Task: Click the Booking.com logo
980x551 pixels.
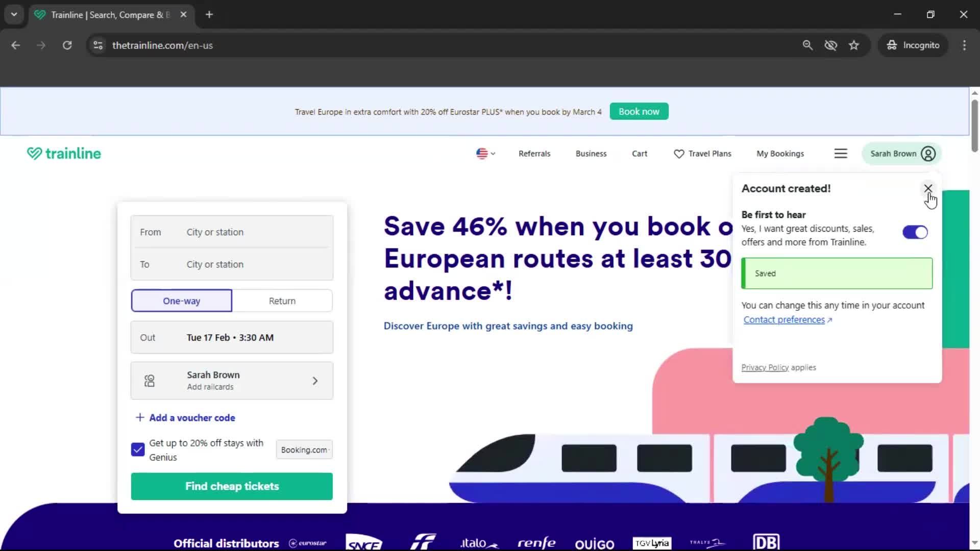Action: pyautogui.click(x=304, y=449)
